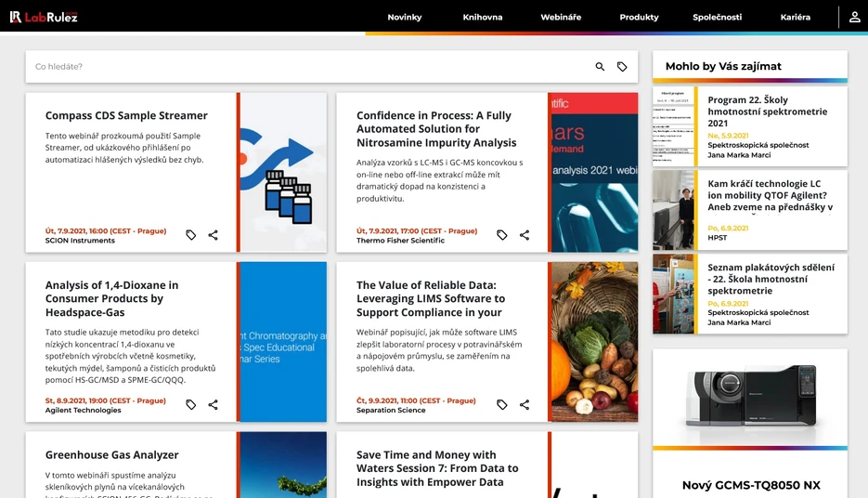868x498 pixels.
Task: Open Seznam plakátových sdělení article
Action: pyautogui.click(x=771, y=279)
